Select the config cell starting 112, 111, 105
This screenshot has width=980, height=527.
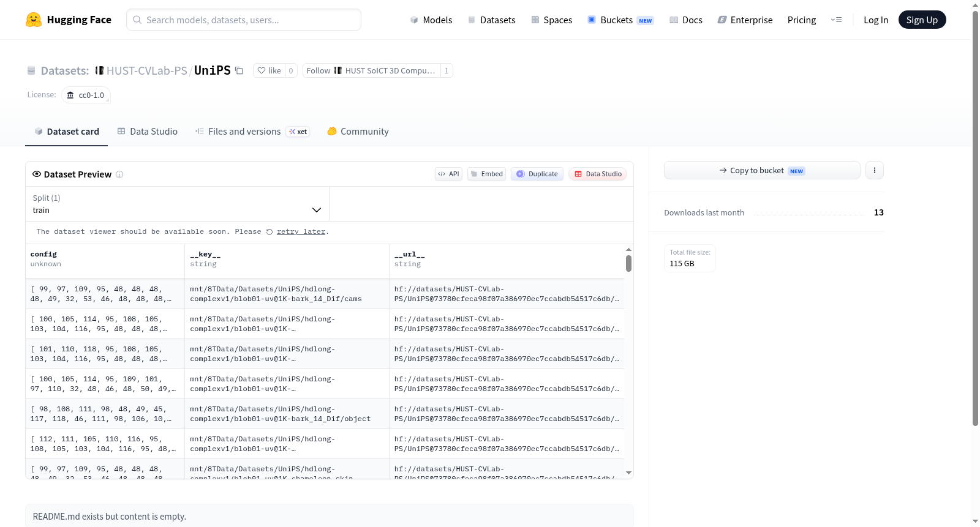pyautogui.click(x=105, y=444)
